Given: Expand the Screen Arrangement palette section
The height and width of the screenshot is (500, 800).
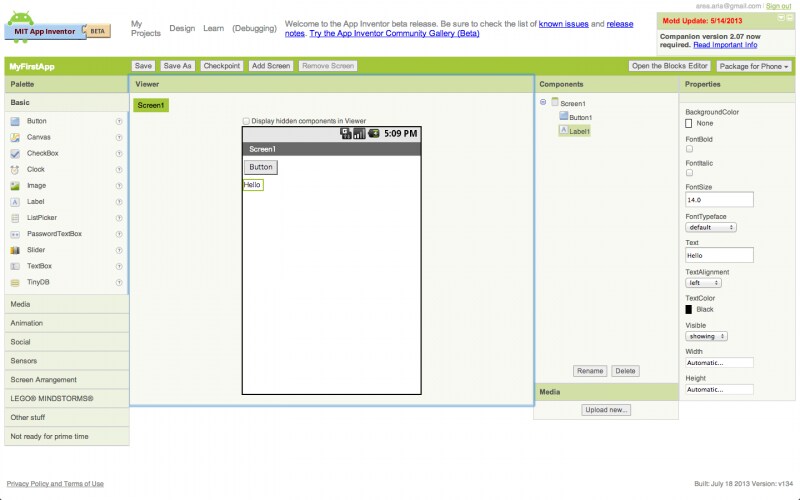Looking at the screenshot, I should pyautogui.click(x=64, y=380).
